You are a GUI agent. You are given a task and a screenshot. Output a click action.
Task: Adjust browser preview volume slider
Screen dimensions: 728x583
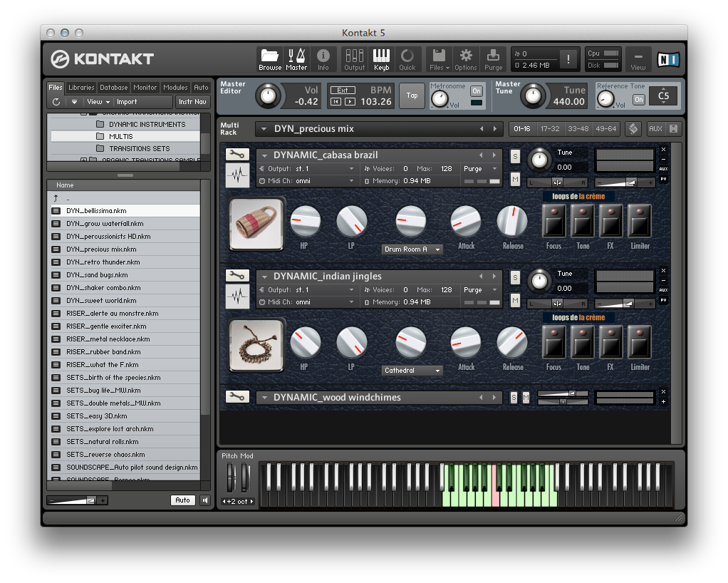[77, 500]
